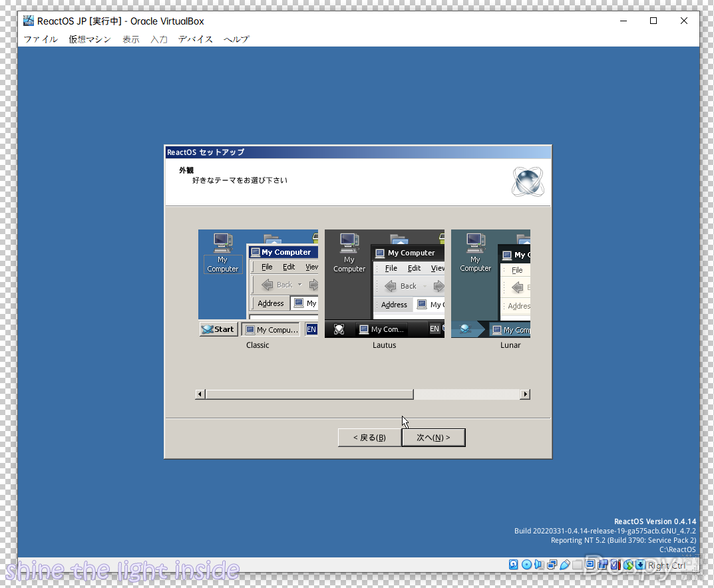Minimize the VirtualBox window
The height and width of the screenshot is (588, 714).
(x=624, y=21)
